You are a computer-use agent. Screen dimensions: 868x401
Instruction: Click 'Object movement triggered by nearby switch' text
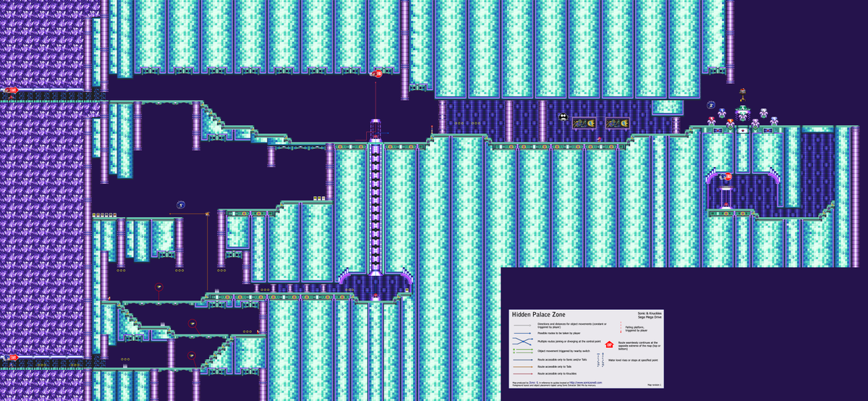point(563,351)
